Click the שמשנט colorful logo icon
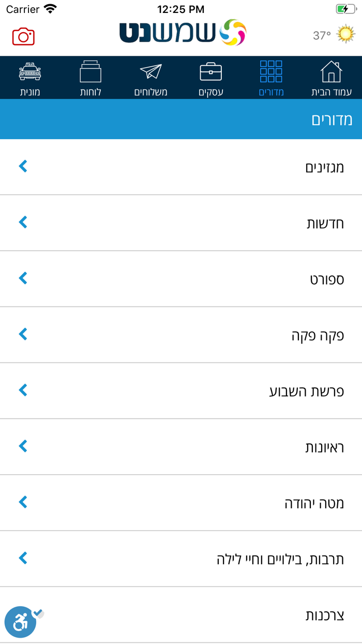The width and height of the screenshot is (362, 644). [233, 33]
